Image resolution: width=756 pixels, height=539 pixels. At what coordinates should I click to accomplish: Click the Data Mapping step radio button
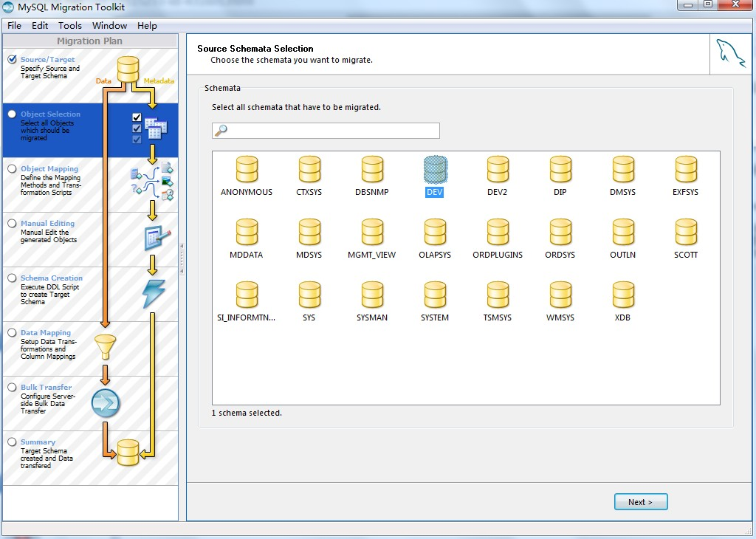click(x=12, y=333)
